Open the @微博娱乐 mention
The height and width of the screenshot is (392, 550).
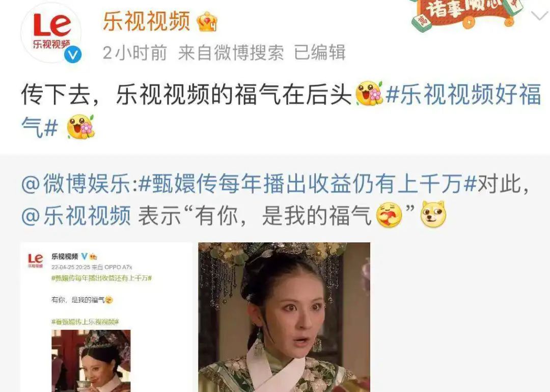76,184
